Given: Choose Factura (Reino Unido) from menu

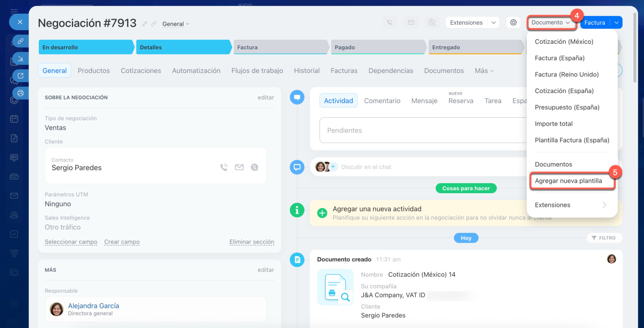Looking at the screenshot, I should coord(567,74).
